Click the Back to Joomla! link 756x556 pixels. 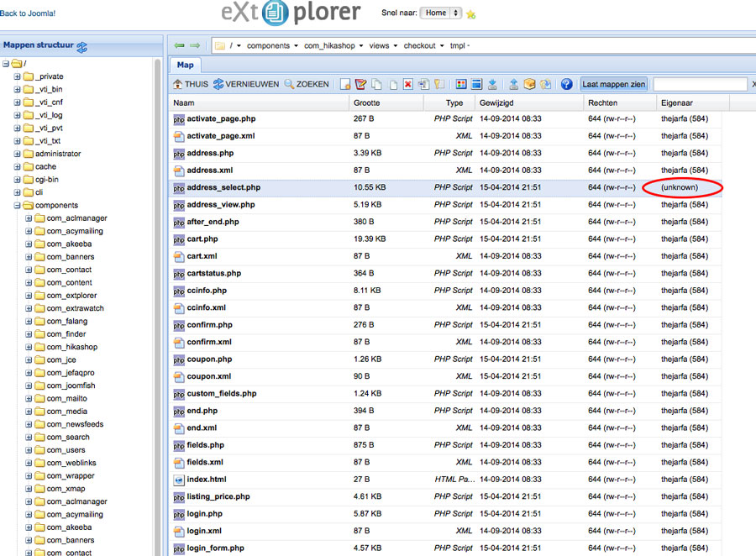pyautogui.click(x=28, y=13)
